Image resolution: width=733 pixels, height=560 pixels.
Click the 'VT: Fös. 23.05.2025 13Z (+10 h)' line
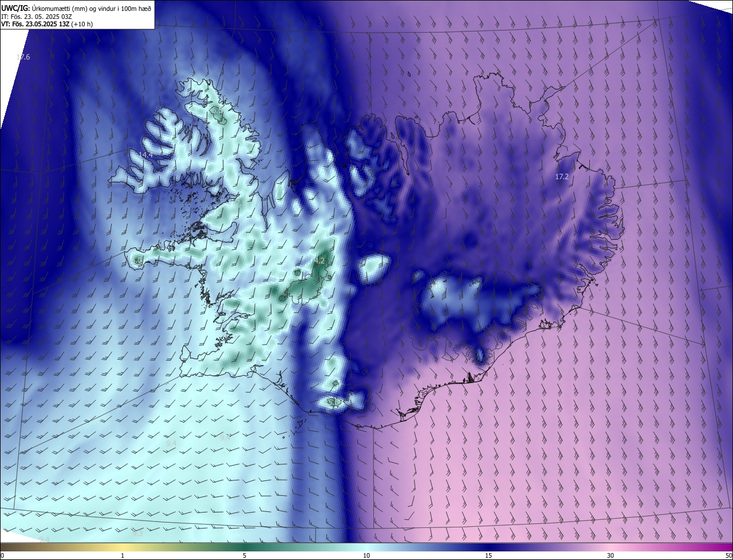47,24
